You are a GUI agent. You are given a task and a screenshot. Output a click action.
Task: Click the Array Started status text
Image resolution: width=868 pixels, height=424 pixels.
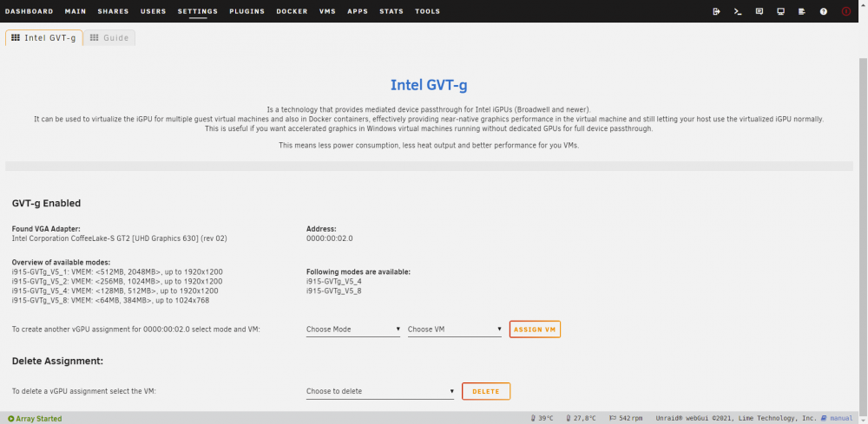(39, 419)
